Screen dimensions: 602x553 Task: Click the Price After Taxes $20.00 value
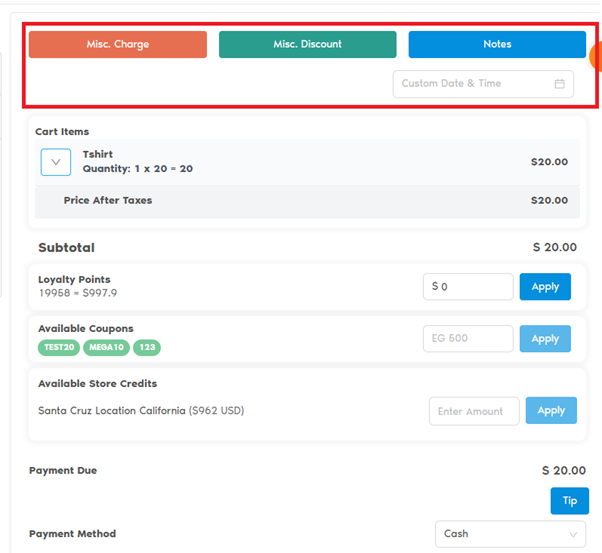tap(549, 200)
